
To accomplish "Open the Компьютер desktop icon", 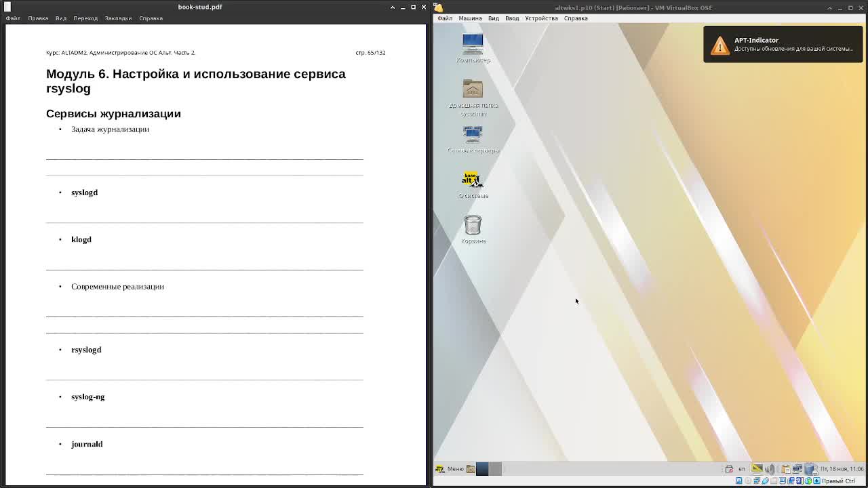I will pyautogui.click(x=473, y=48).
